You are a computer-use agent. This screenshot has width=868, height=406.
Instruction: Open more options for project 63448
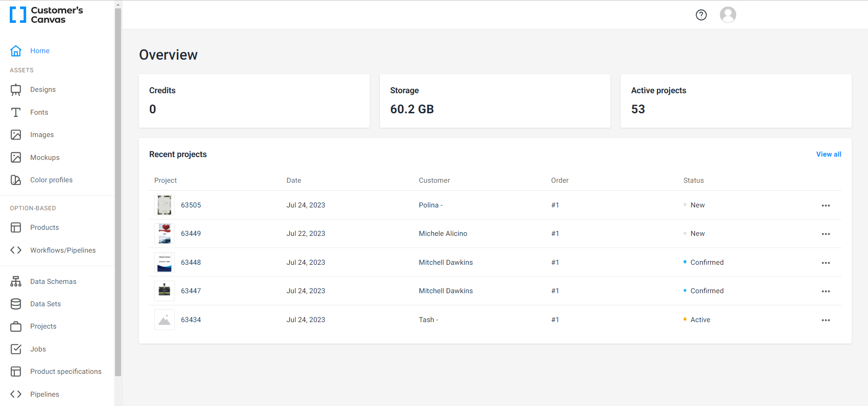826,263
